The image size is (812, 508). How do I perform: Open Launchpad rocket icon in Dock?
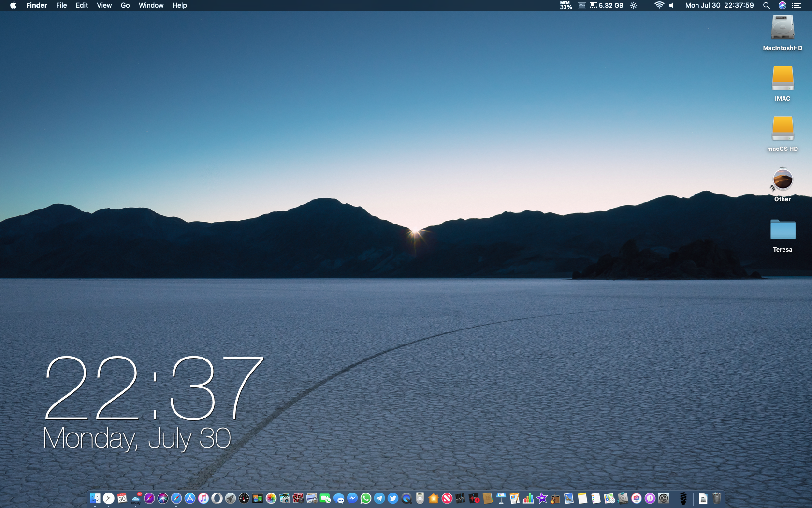(x=231, y=498)
